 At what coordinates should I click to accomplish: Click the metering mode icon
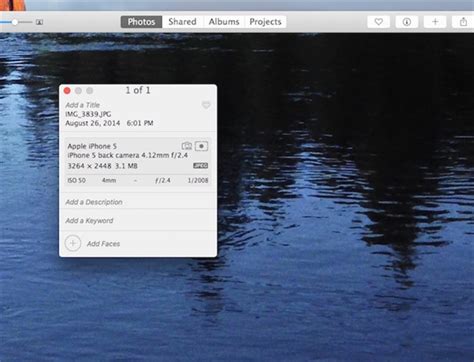pyautogui.click(x=201, y=146)
